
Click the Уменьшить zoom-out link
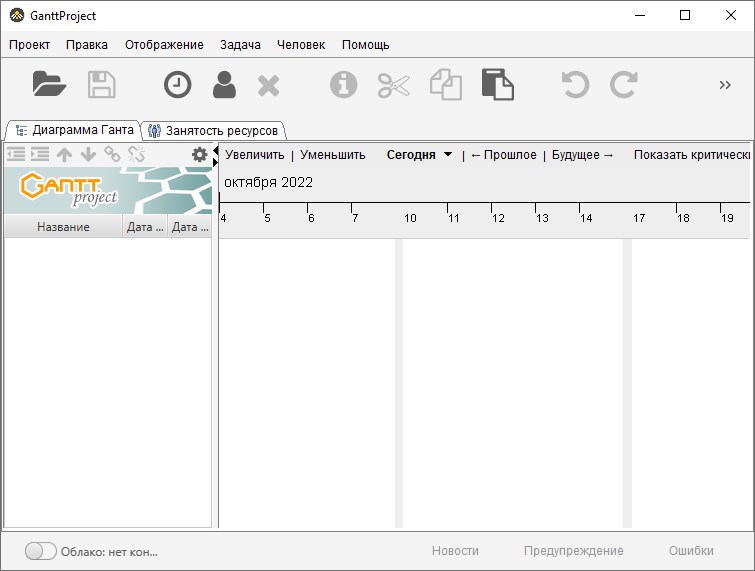point(332,155)
